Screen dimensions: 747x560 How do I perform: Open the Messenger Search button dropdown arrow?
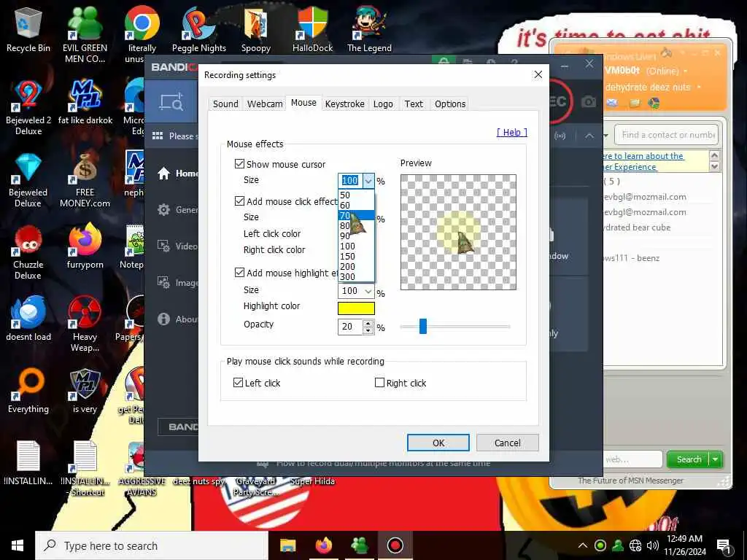[716, 459]
